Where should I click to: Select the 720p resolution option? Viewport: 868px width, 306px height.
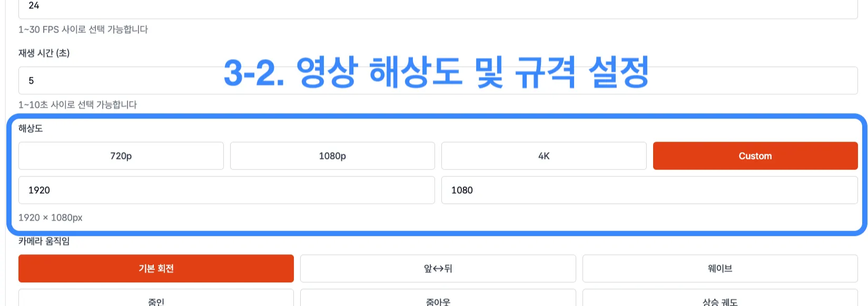(121, 156)
